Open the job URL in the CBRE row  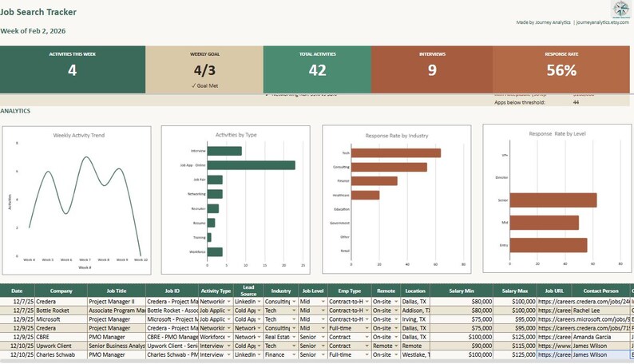click(554, 338)
